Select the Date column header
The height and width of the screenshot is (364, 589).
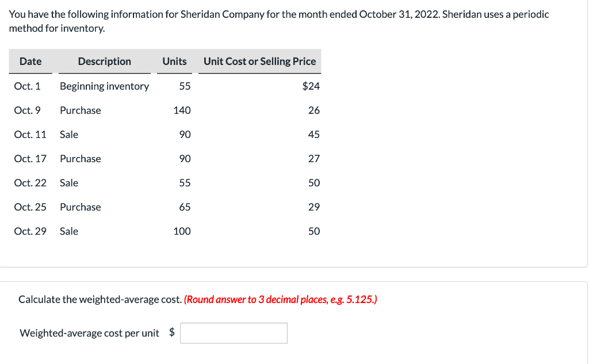(x=30, y=61)
